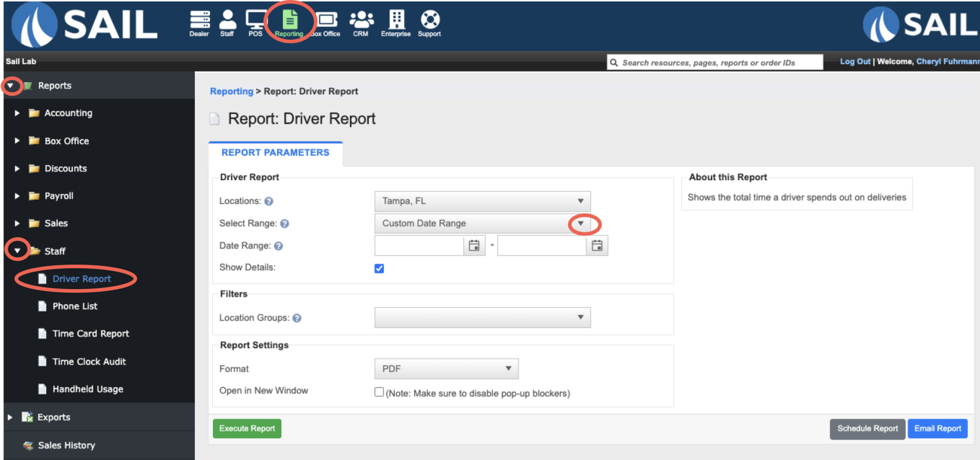Screen dimensions: 980x460
Task: Click the Box Office folder label in sidebar
Action: (67, 141)
